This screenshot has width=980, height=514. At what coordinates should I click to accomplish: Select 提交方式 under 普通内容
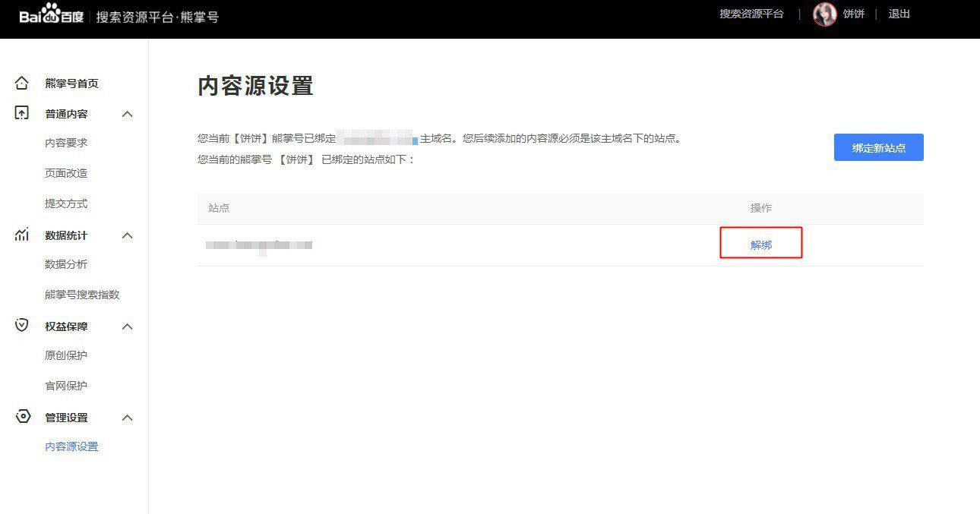(66, 203)
